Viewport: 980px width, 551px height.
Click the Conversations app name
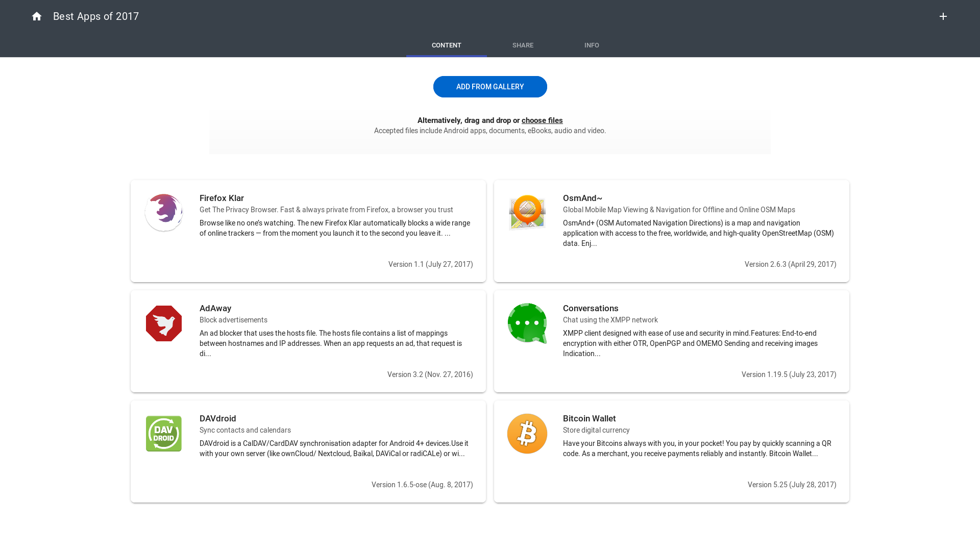[x=591, y=308]
